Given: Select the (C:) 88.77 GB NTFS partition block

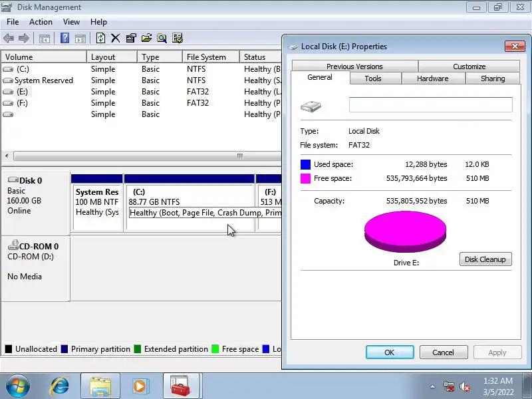Looking at the screenshot, I should tap(190, 203).
